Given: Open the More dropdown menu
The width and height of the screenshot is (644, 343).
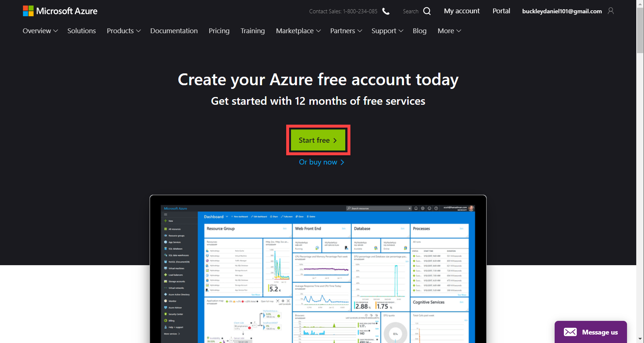Looking at the screenshot, I should tap(449, 31).
